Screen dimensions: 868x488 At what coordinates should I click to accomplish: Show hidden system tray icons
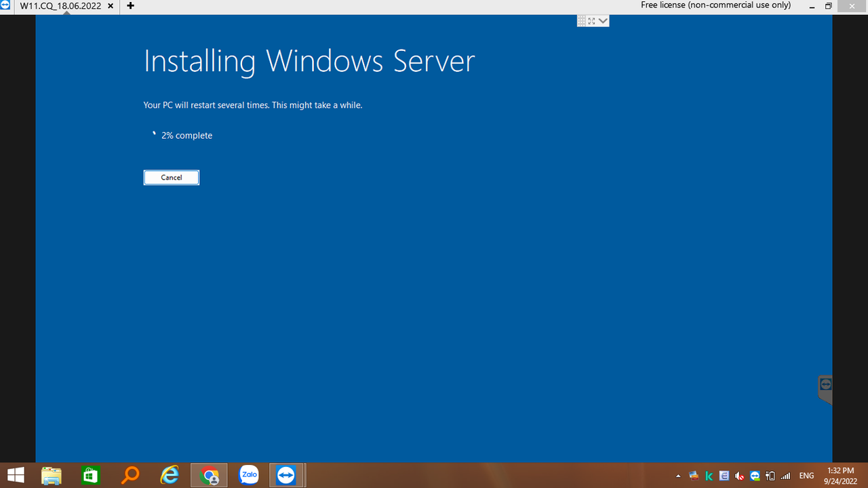pos(678,476)
